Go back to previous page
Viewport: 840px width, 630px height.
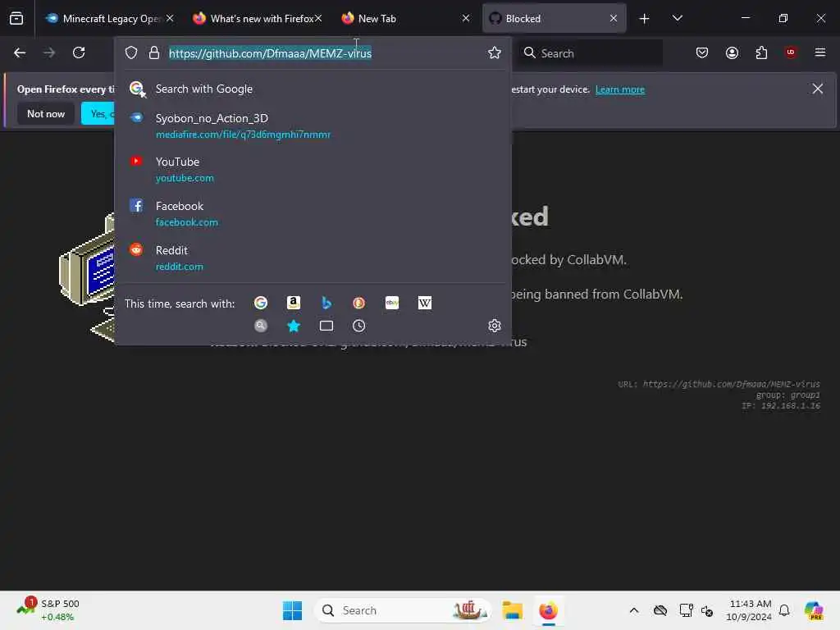[20, 52]
